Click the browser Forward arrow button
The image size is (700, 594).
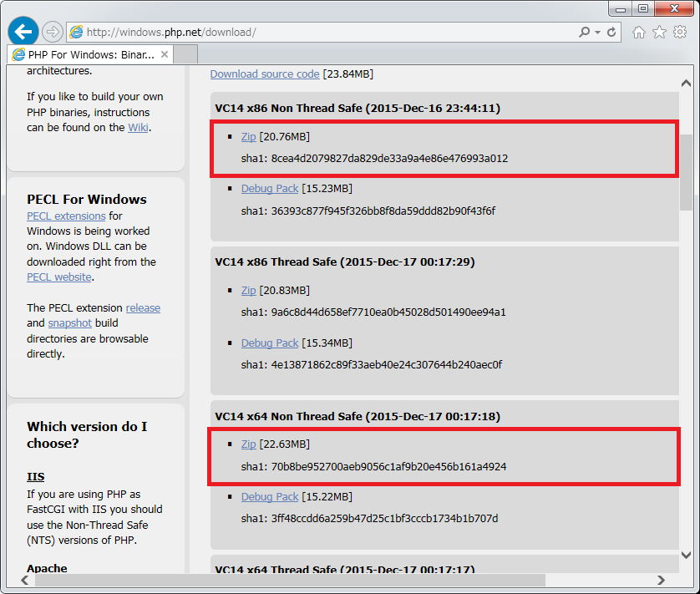53,32
